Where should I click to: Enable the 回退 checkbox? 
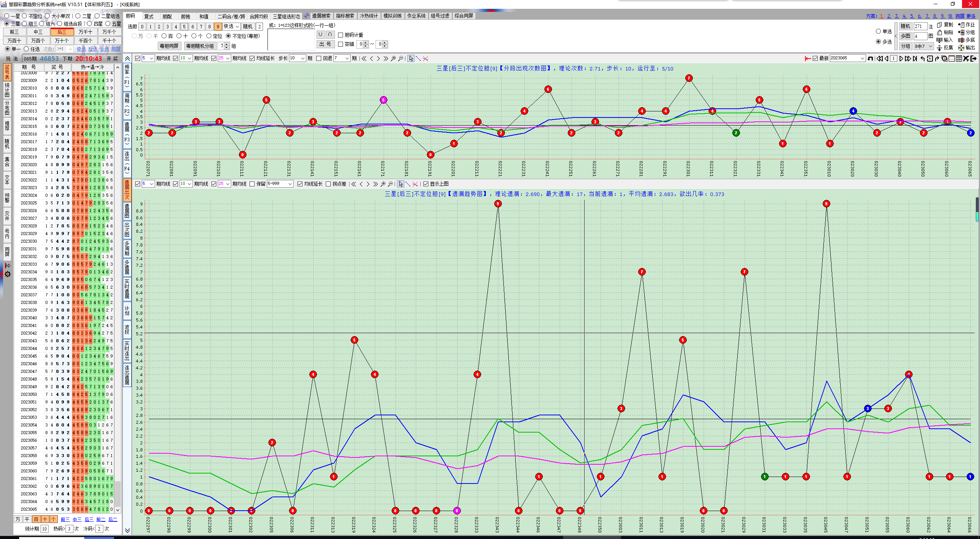318,58
